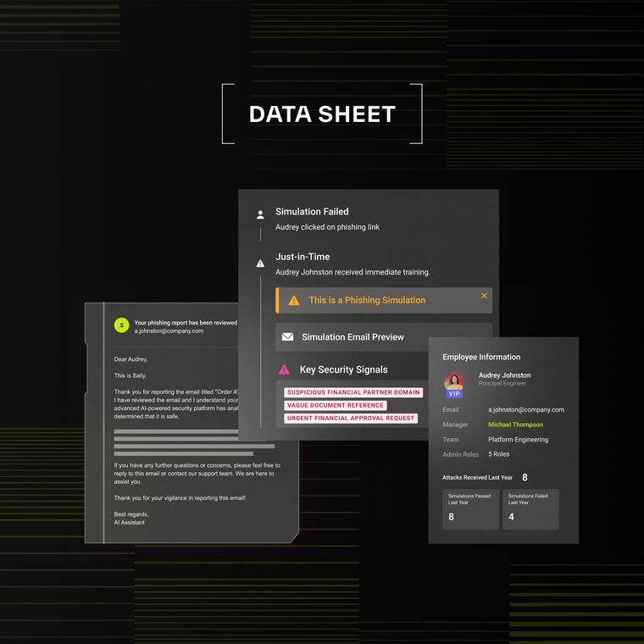
Task: Click the orange warning icon in phishing banner
Action: (293, 300)
